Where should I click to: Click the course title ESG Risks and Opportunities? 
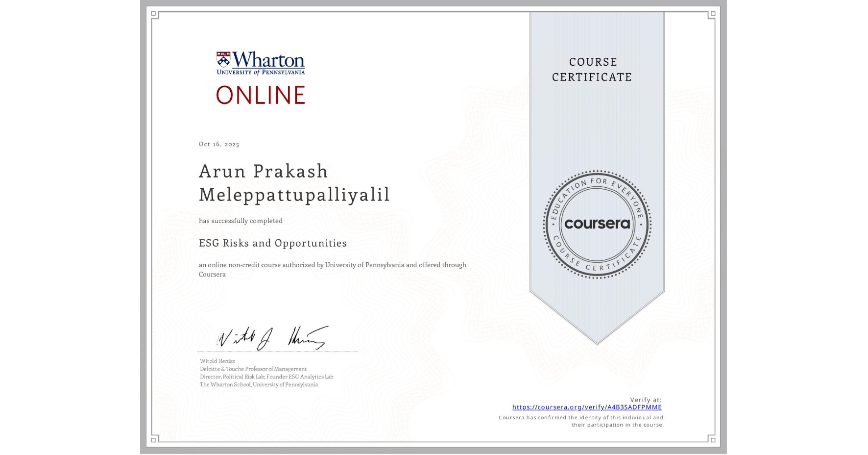pos(273,243)
